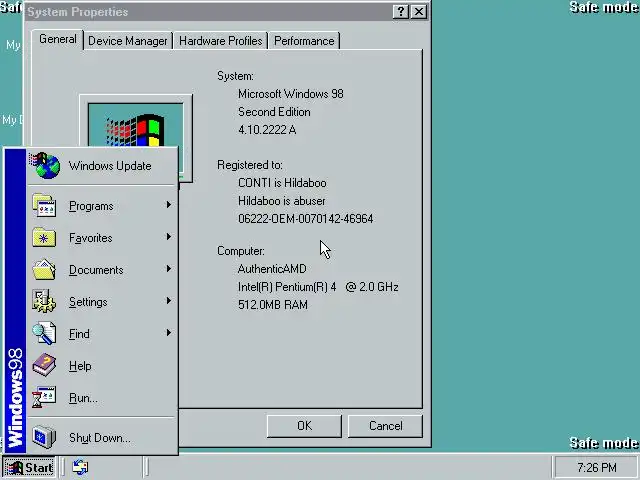640x480 pixels.
Task: Click 'Intel(R) Pentium(R) 4 @ 2.0 GHz' text
Action: pyautogui.click(x=318, y=287)
